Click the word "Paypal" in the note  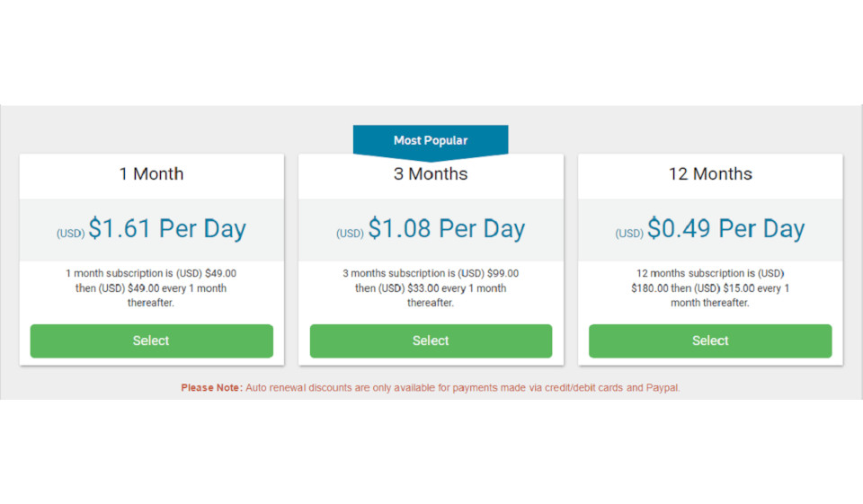click(662, 388)
